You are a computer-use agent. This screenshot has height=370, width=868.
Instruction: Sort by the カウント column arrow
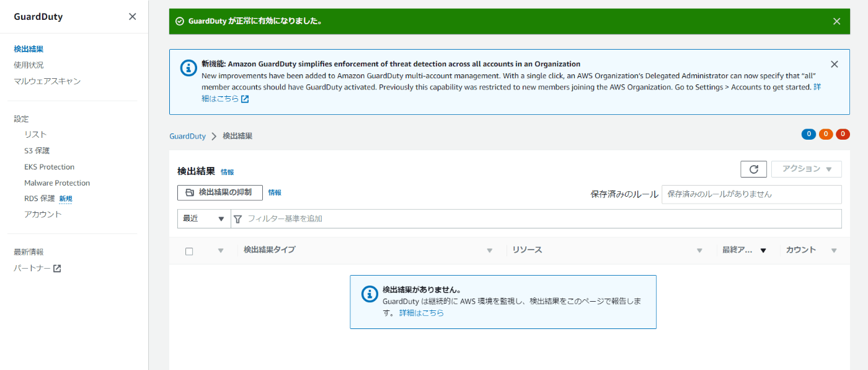(834, 251)
